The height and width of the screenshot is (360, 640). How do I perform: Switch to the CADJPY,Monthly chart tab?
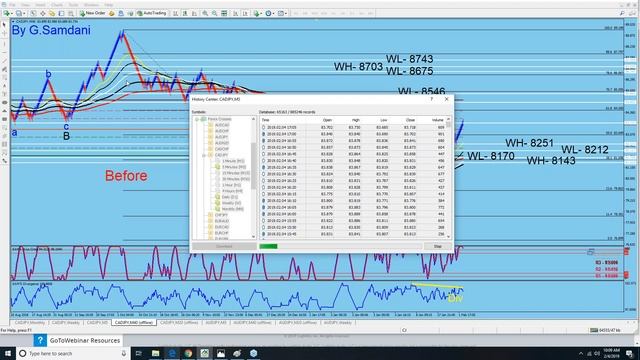point(31,322)
